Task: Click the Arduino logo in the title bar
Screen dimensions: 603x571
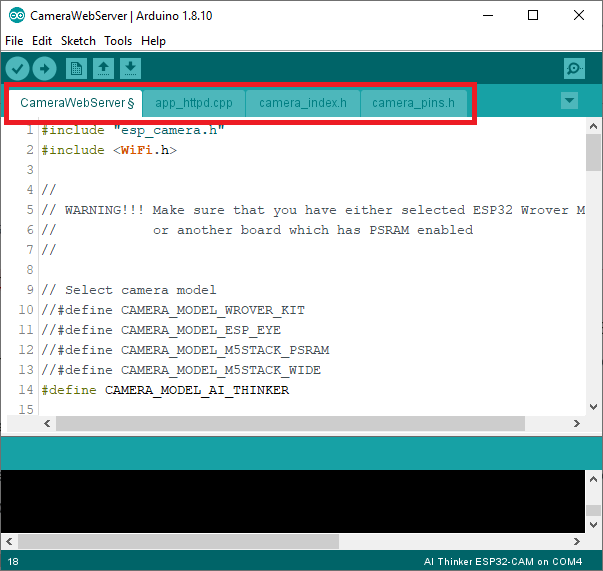Action: [17, 16]
